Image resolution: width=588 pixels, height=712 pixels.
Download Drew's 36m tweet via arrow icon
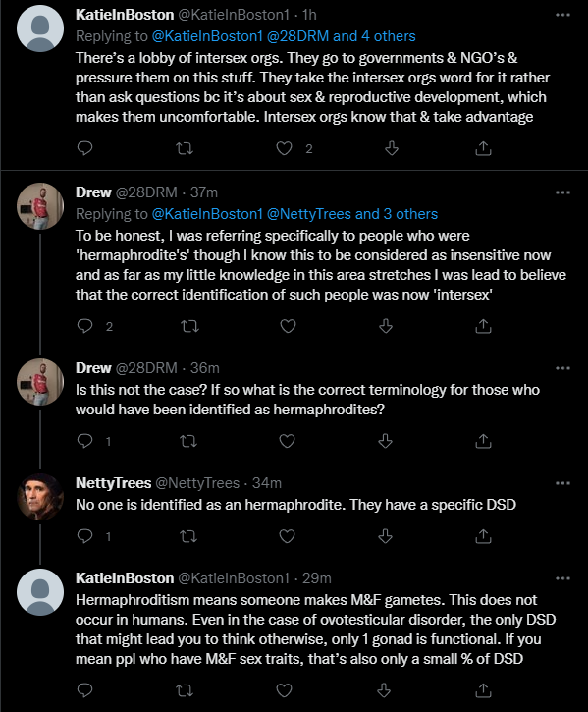pyautogui.click(x=385, y=441)
